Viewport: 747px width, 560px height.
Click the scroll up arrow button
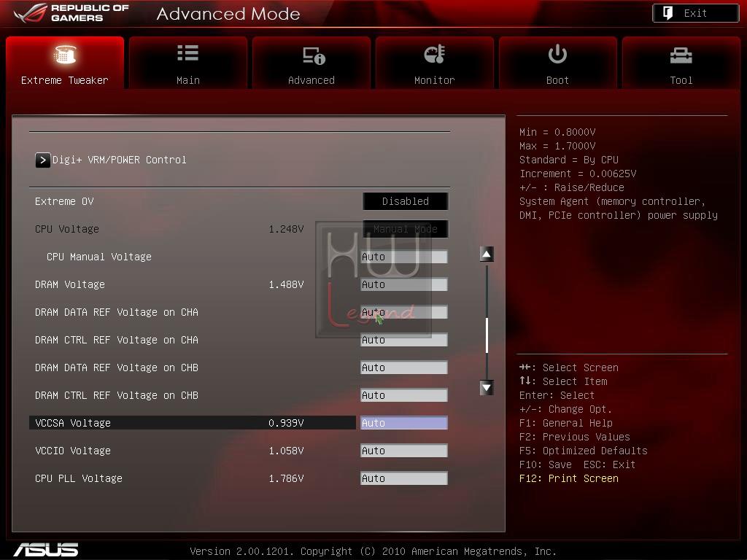click(x=487, y=254)
